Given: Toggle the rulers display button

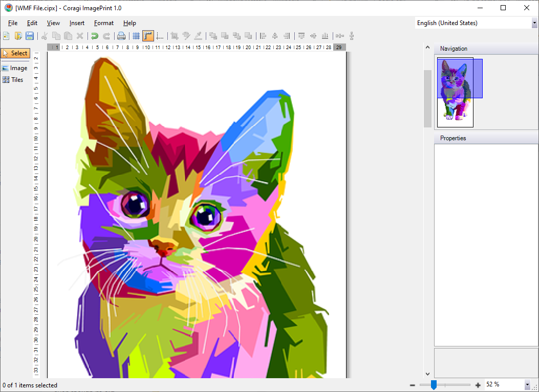Looking at the screenshot, I should tap(148, 36).
